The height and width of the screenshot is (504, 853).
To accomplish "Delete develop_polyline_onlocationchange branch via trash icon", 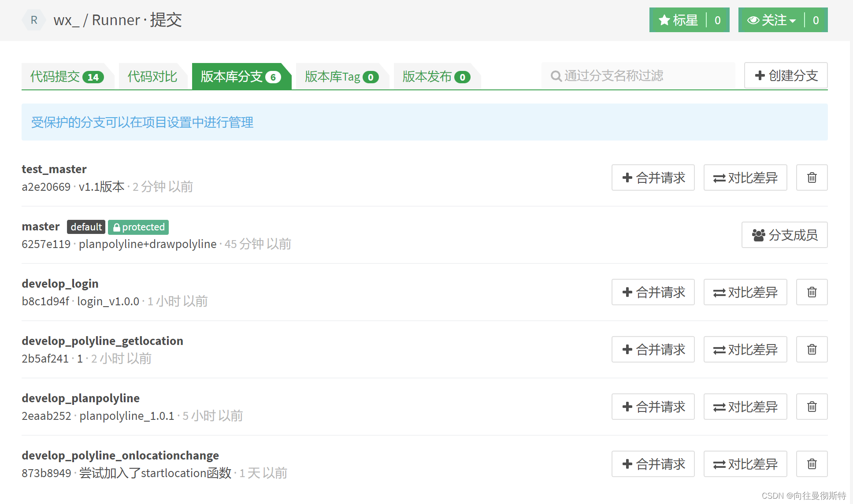I will pyautogui.click(x=812, y=464).
